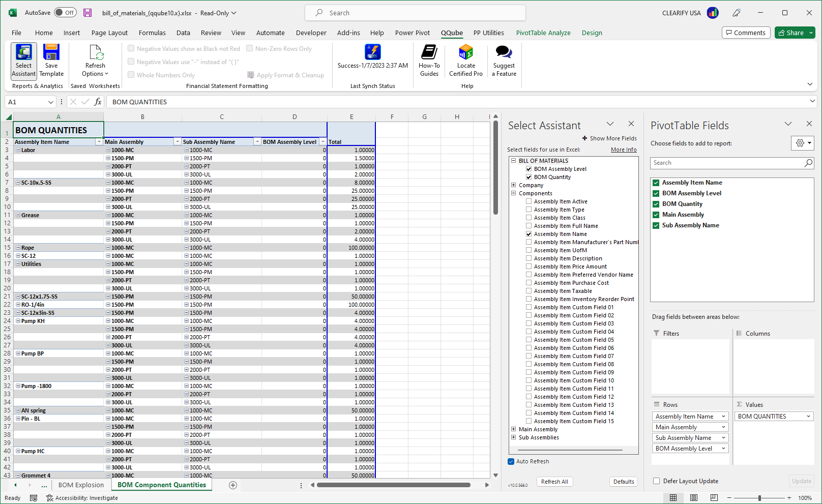
Task: Open the How-To Guides
Action: (429, 60)
